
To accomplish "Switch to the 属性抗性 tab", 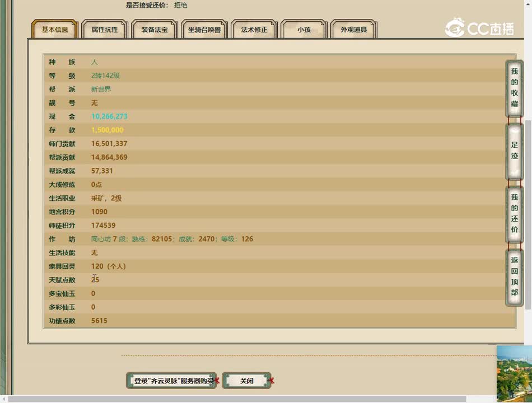I will click(105, 30).
